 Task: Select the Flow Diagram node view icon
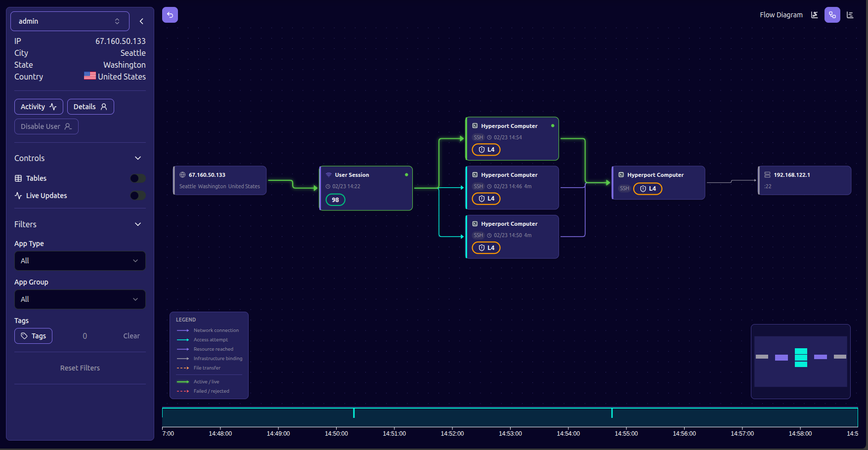pos(832,15)
